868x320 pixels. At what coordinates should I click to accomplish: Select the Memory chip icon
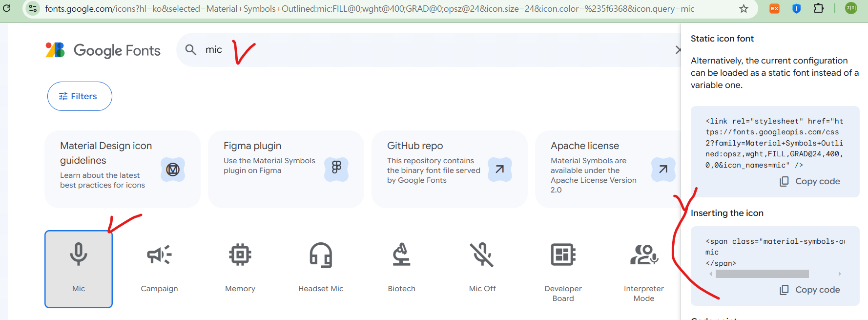pos(240,255)
